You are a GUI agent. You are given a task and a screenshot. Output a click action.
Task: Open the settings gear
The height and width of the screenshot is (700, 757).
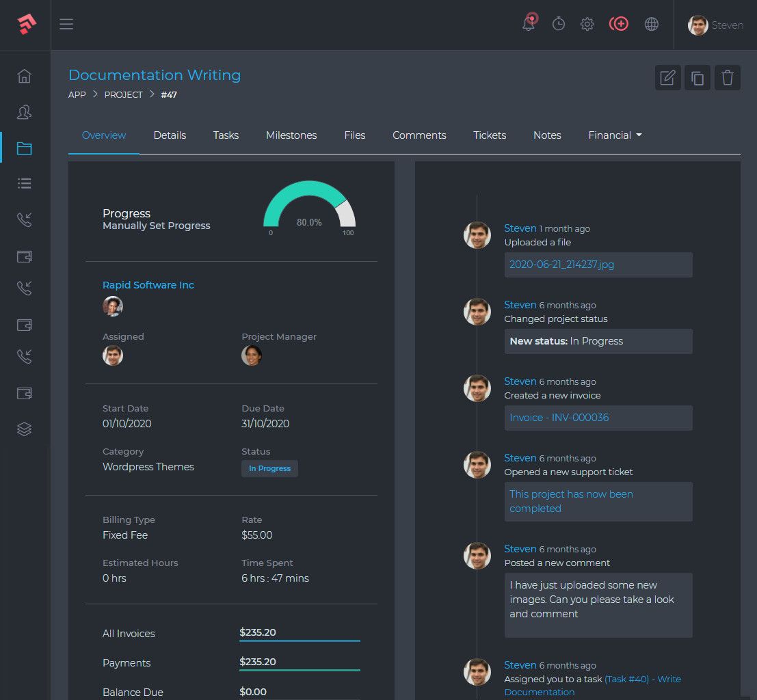[x=587, y=24]
